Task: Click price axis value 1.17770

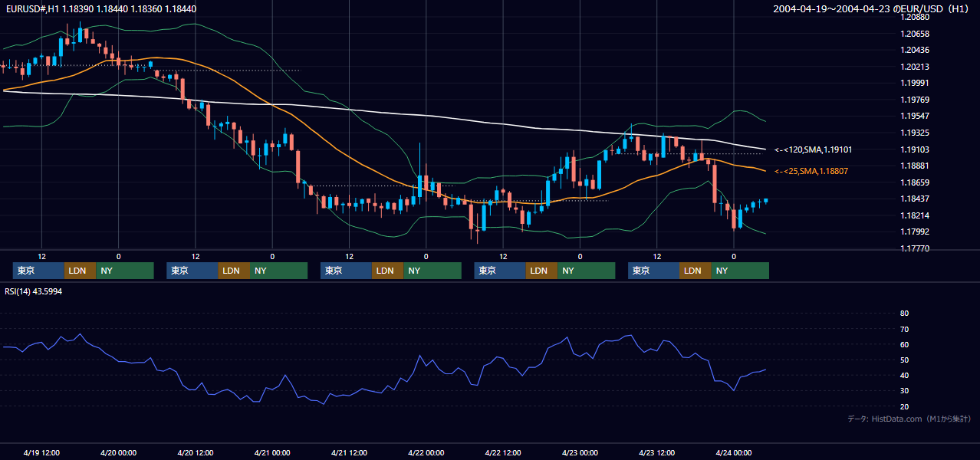Action: click(x=915, y=248)
